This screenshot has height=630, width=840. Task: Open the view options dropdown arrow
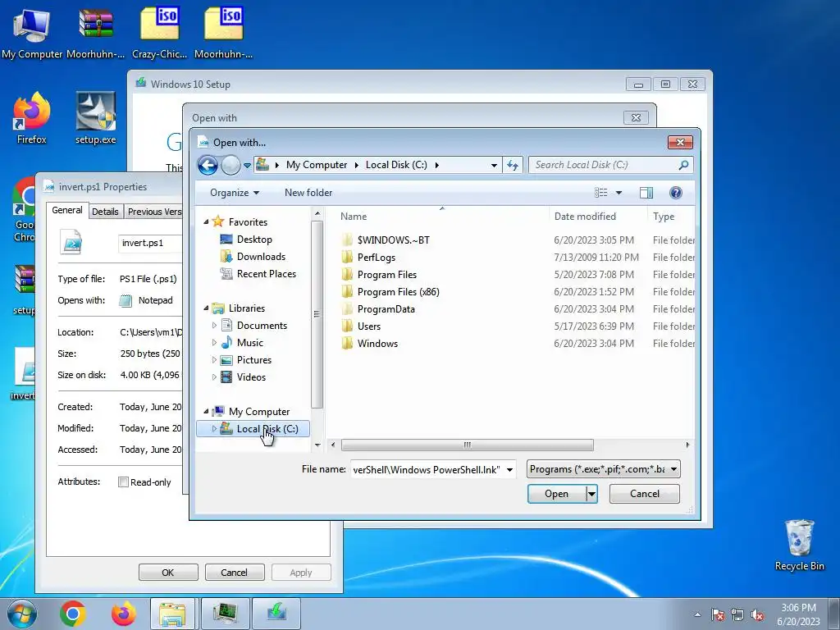tap(619, 193)
